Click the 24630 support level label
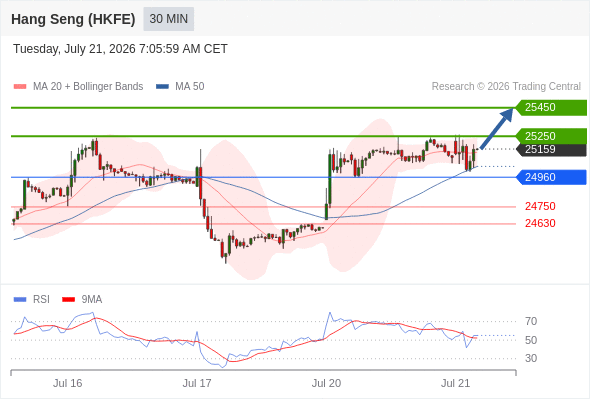Viewport: 590px width, 400px height. point(540,224)
